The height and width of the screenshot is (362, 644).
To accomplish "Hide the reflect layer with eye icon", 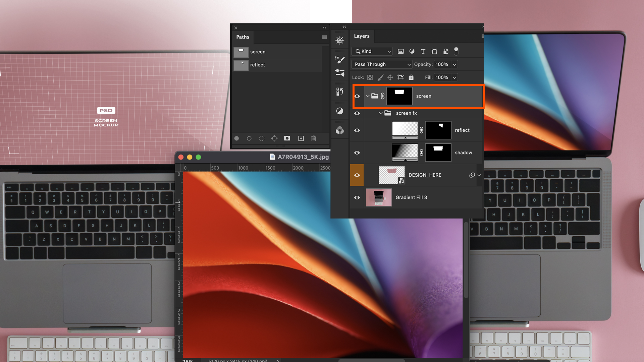I will pos(357,130).
